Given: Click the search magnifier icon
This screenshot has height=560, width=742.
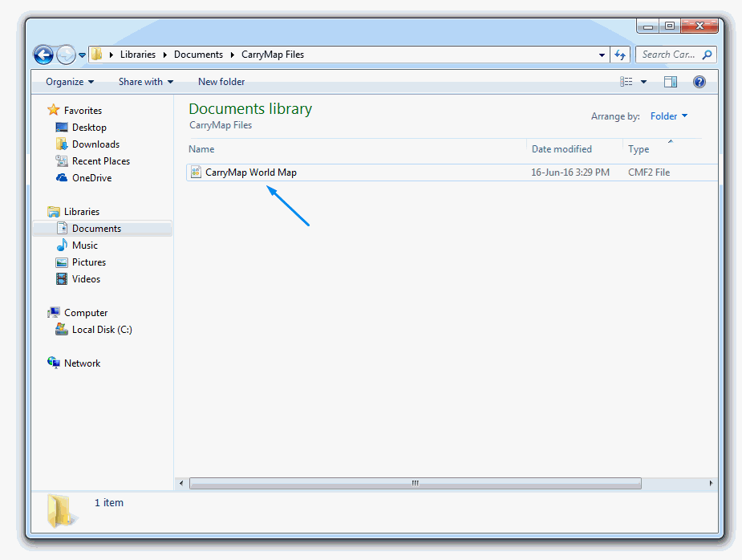Looking at the screenshot, I should point(707,55).
